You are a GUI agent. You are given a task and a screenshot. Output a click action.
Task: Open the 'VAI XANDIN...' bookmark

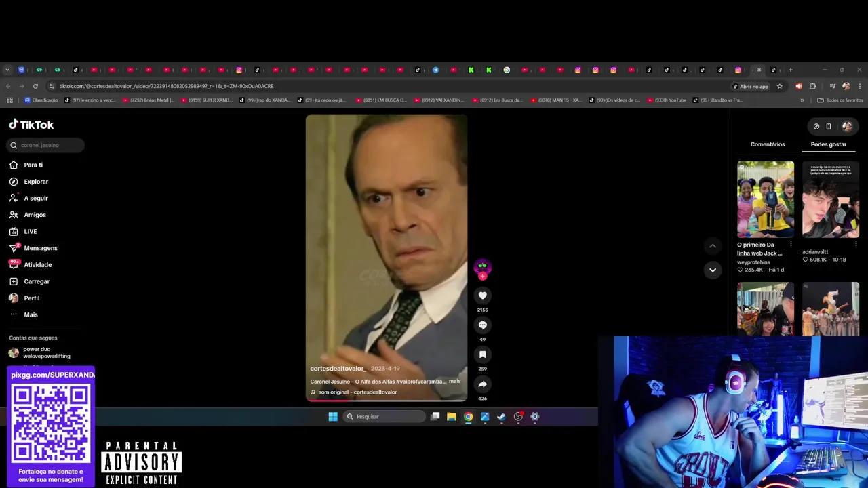click(439, 100)
